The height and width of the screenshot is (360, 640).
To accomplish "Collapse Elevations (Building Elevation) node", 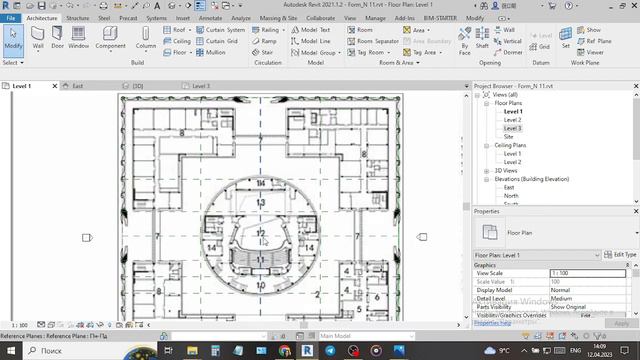I will [487, 180].
